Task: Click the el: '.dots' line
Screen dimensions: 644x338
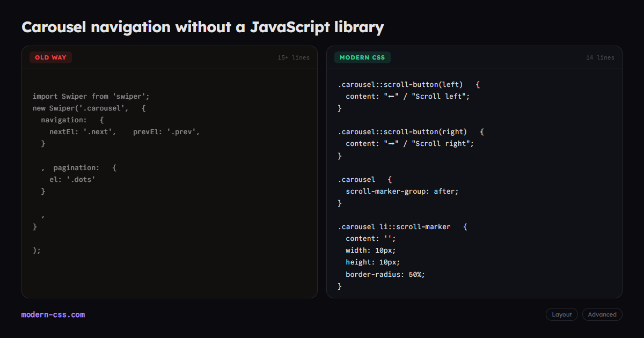Action: coord(72,179)
